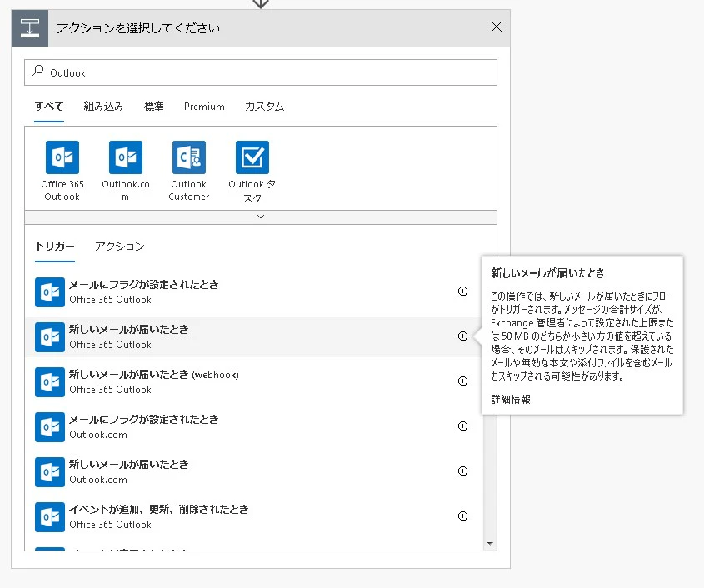This screenshot has height=588, width=704.
Task: Click the action step icon in the header
Action: click(x=30, y=27)
